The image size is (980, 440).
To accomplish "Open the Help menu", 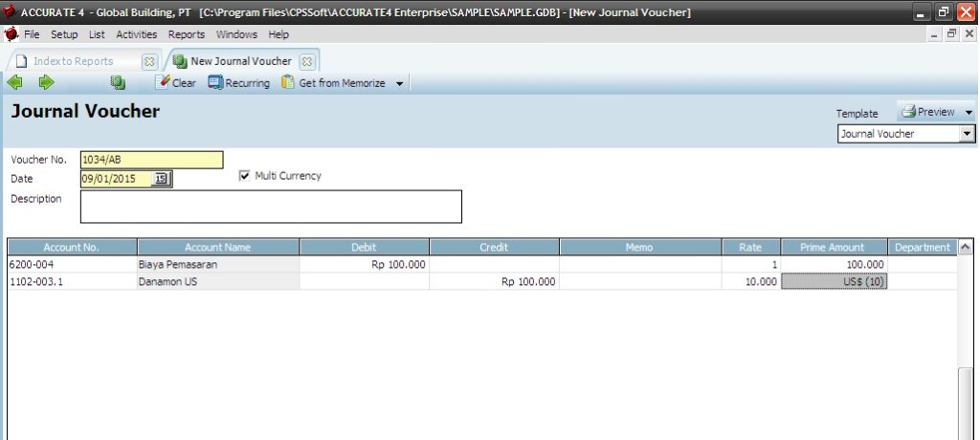I will click(278, 34).
